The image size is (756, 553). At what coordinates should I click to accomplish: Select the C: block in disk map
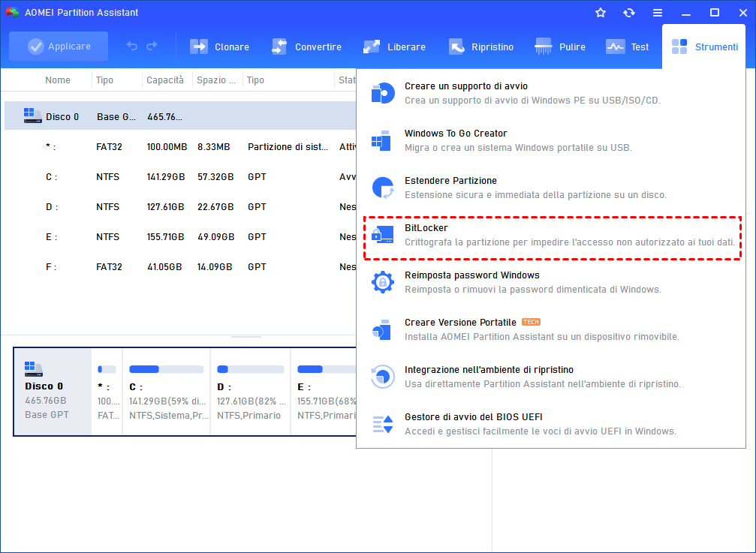point(167,392)
